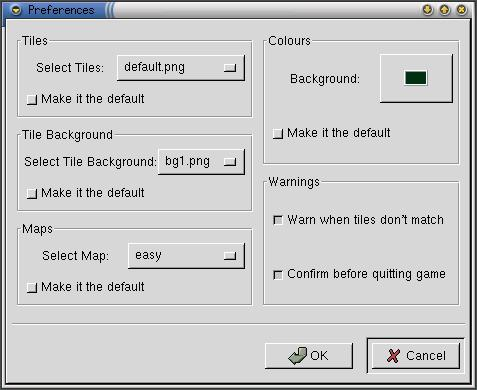Close Preferences with title bar X icon
Screen dimensions: 477x390
[461, 10]
